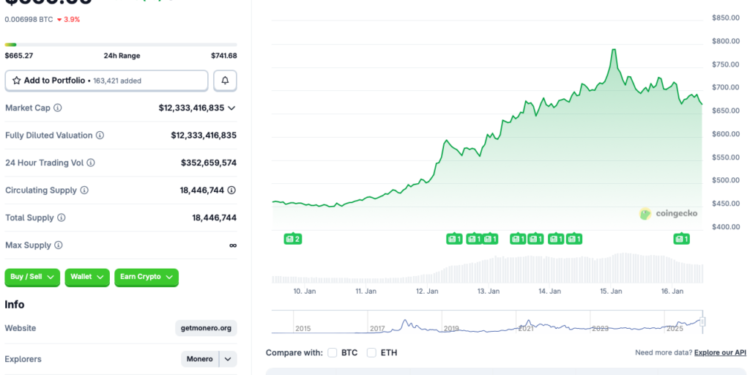Click the info icon beside Market Cap

[x=57, y=108]
